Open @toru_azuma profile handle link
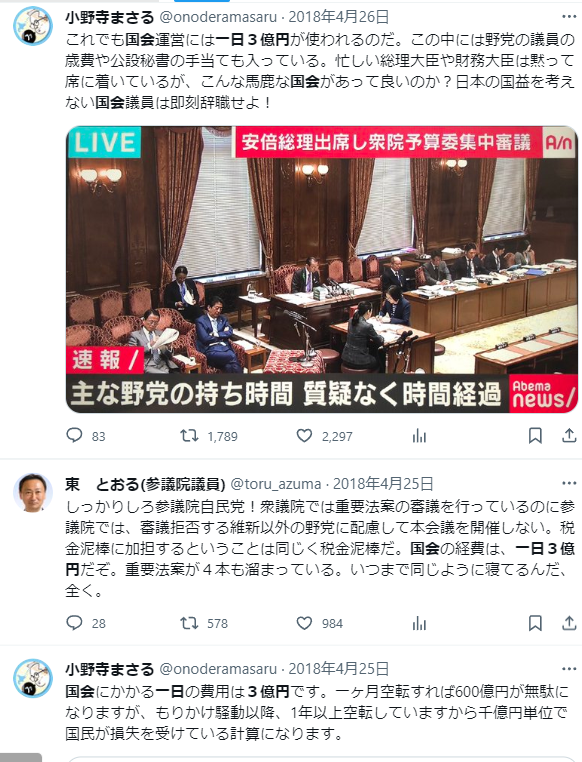582x762 pixels. 275,484
